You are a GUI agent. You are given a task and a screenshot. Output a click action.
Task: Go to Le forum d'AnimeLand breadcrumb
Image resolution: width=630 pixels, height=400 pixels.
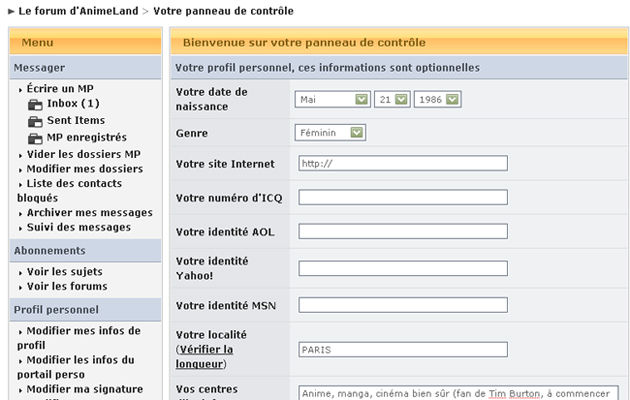[x=78, y=11]
